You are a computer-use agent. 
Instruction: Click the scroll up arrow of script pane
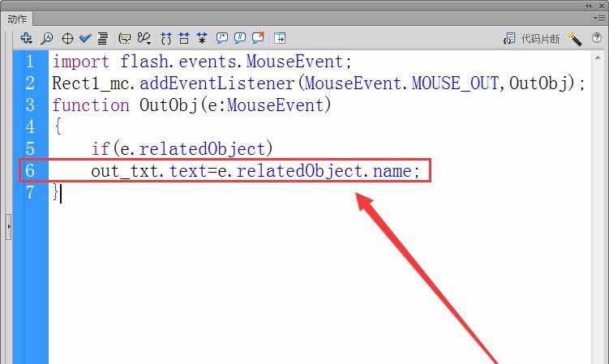[598, 58]
